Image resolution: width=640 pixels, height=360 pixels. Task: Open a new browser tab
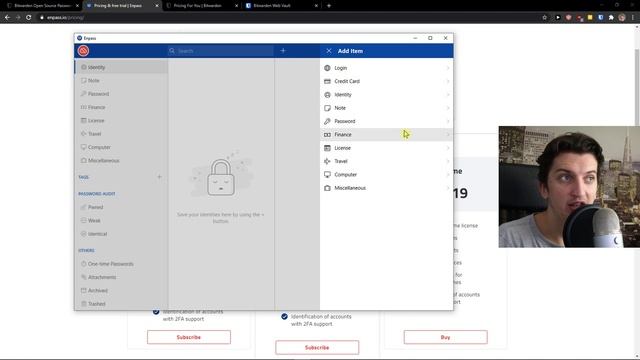pyautogui.click(x=329, y=6)
